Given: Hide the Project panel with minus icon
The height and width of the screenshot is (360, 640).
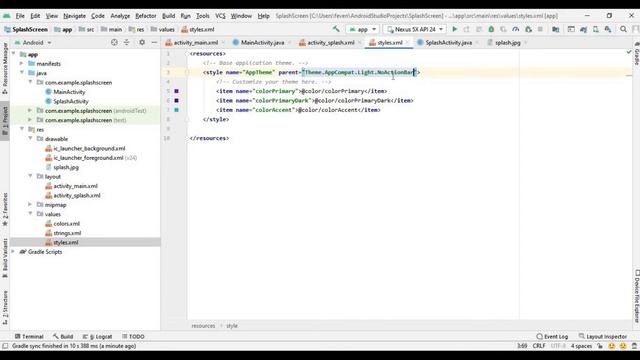Looking at the screenshot, I should click(x=154, y=42).
